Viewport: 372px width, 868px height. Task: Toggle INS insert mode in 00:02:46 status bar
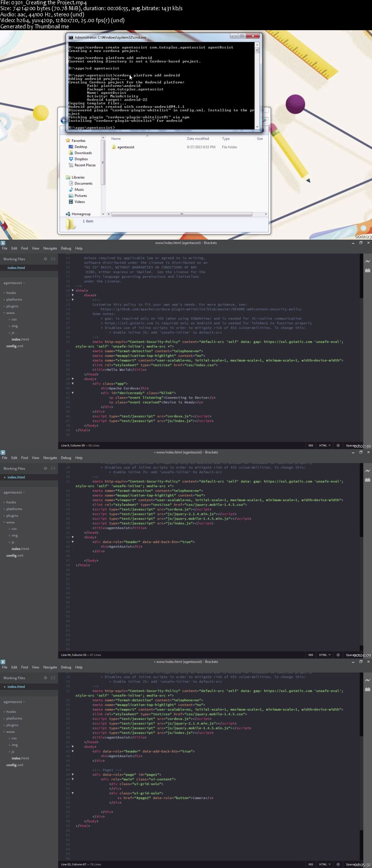click(311, 445)
